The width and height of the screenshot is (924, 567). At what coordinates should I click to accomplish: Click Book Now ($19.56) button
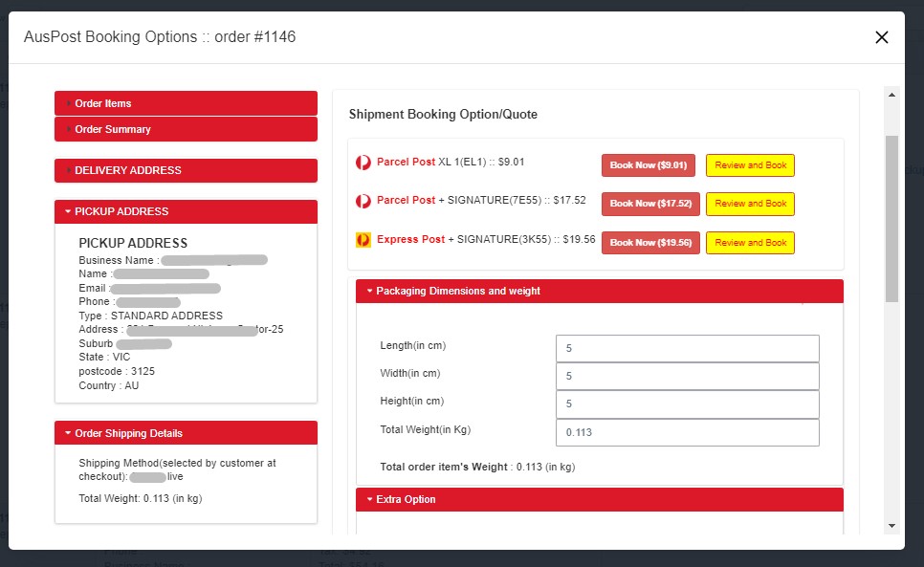tap(650, 243)
